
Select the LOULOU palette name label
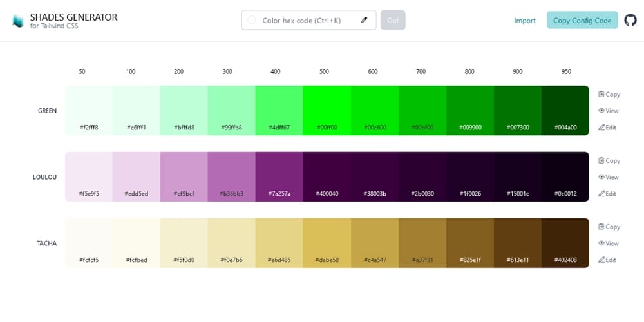45,177
